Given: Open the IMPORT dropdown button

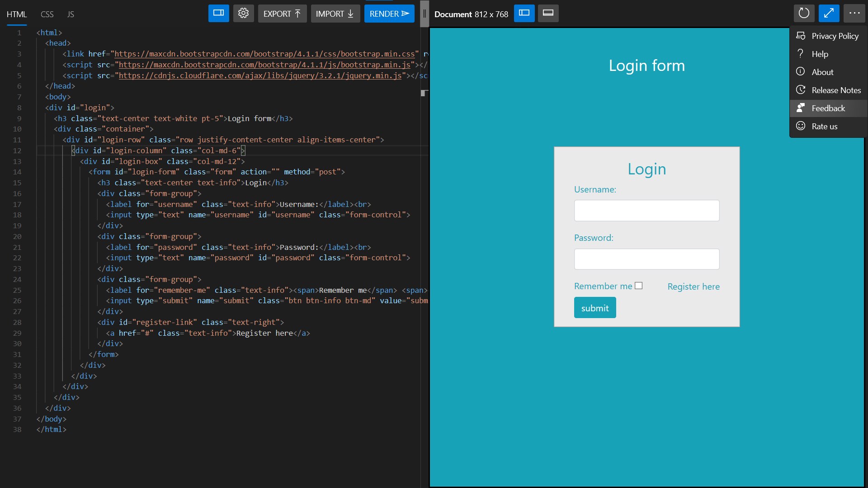Looking at the screenshot, I should [335, 14].
